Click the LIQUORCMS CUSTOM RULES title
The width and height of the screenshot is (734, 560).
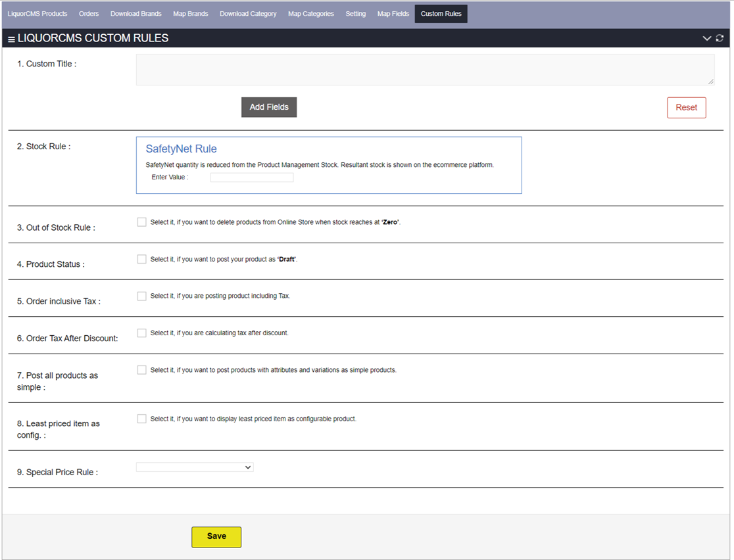[x=93, y=38]
